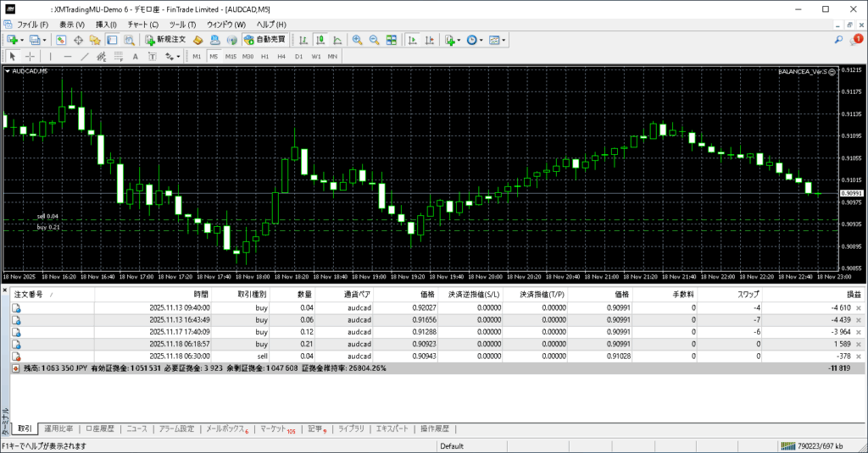Screen dimensions: 868x453
Task: Zoom out of the chart
Action: point(374,40)
